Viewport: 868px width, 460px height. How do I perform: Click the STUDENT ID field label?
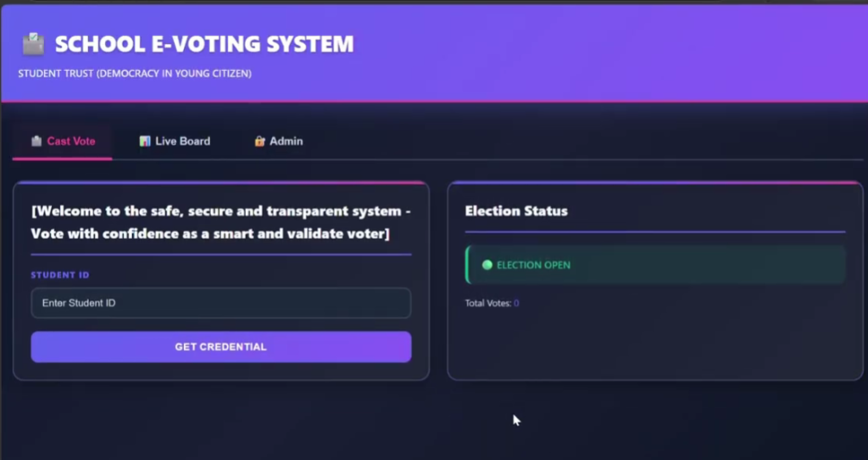60,275
